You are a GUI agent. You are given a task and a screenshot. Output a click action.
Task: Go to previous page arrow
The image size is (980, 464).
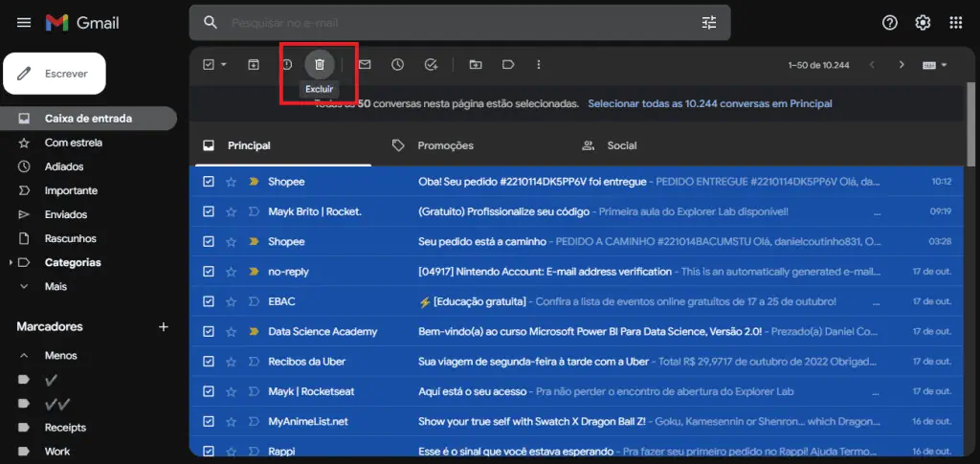pyautogui.click(x=872, y=64)
